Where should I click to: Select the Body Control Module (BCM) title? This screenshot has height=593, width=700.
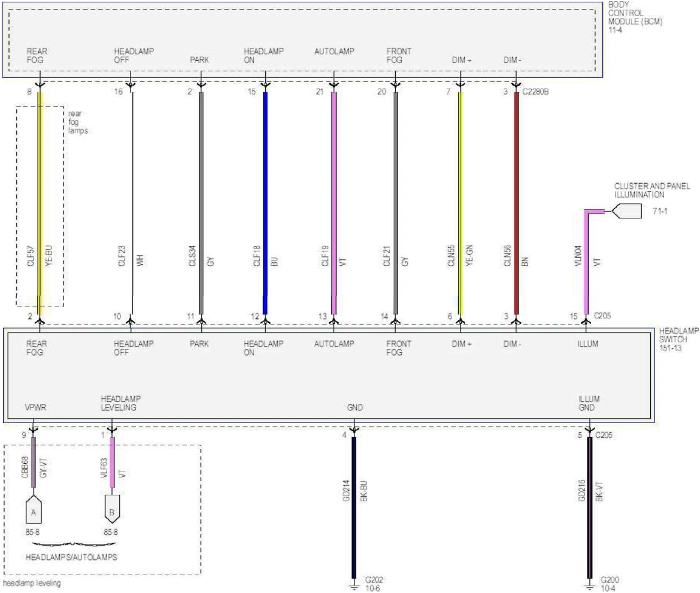(635, 13)
